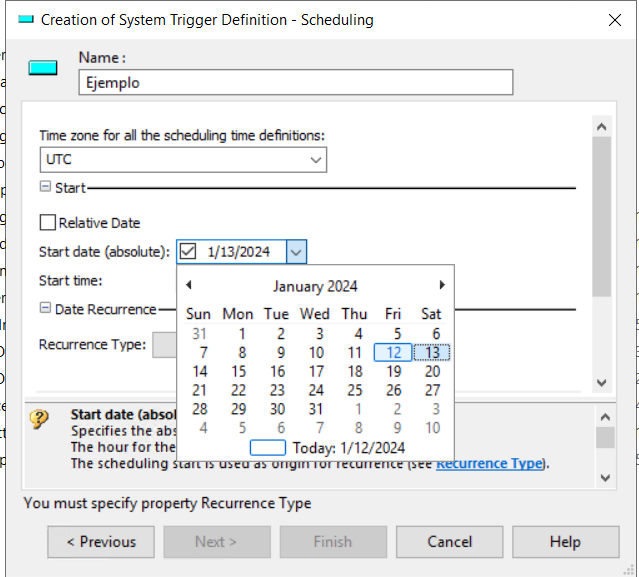Select January 9 in the calendar
639x577 pixels.
tap(281, 352)
